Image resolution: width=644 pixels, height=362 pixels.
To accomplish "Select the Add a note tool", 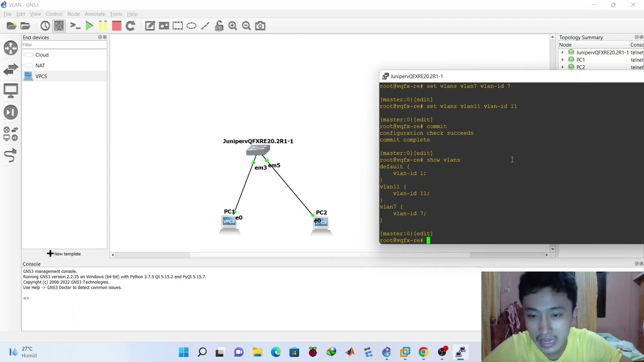I will [150, 26].
